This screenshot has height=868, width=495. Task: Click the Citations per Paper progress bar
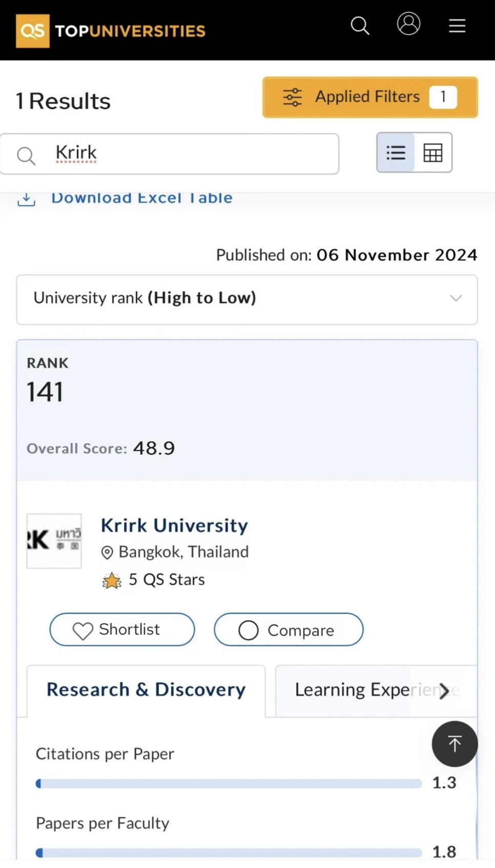coord(228,784)
